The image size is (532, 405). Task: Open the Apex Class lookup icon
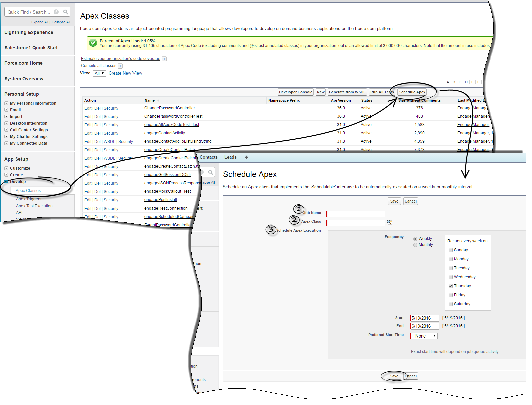[389, 222]
